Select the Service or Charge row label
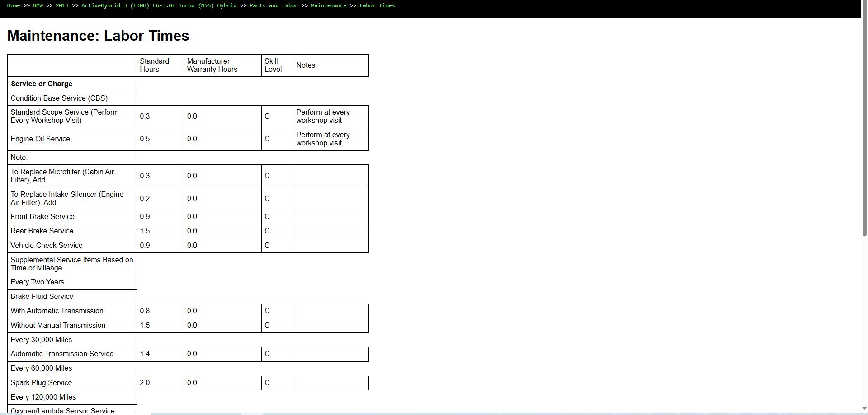868x415 pixels. pyautogui.click(x=72, y=84)
